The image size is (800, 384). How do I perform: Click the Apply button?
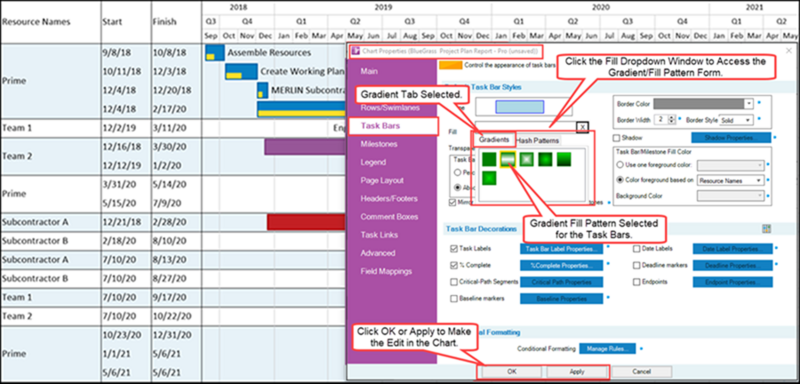pyautogui.click(x=577, y=372)
